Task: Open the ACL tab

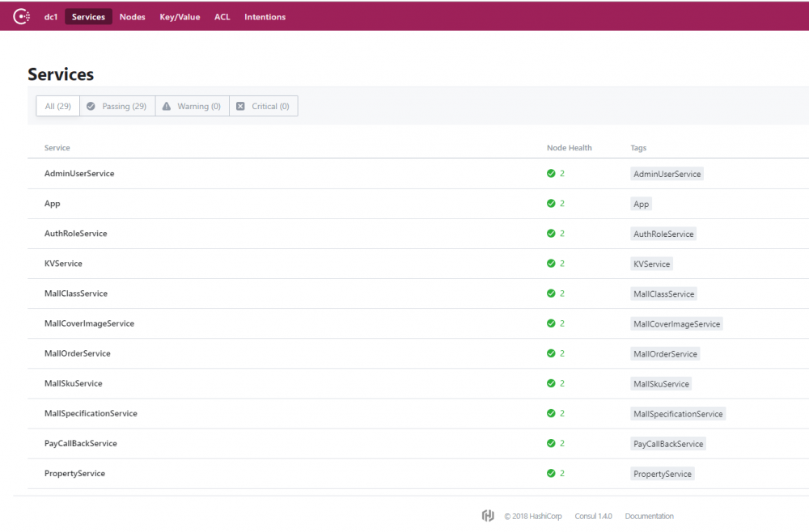Action: [222, 17]
